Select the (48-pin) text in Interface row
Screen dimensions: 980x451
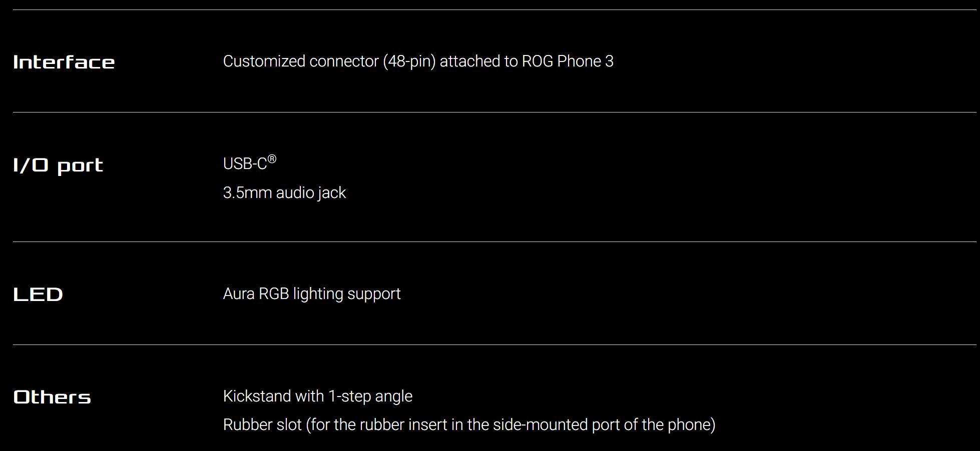pos(409,61)
